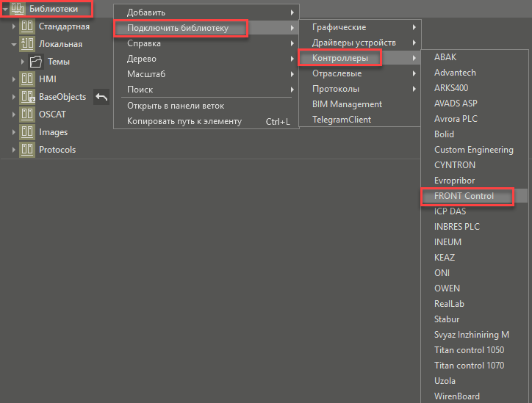The image size is (532, 403).
Task: Click the Protocols library icon
Action: [x=27, y=150]
